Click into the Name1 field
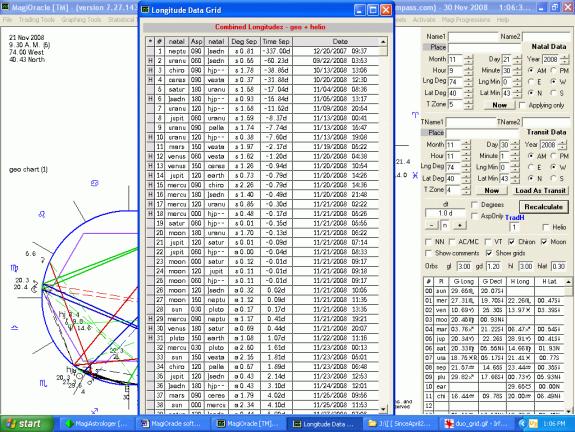Screen dimensions: 575x432 (x=472, y=37)
